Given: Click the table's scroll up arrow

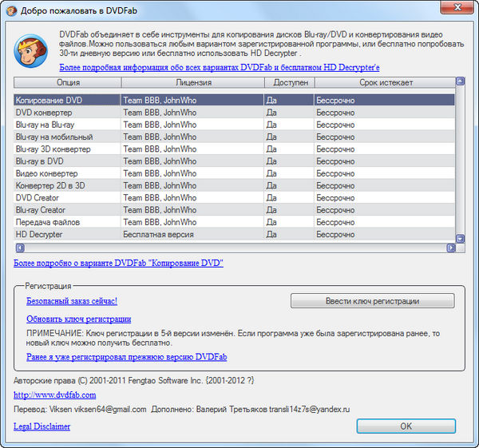Looking at the screenshot, I should [x=460, y=81].
